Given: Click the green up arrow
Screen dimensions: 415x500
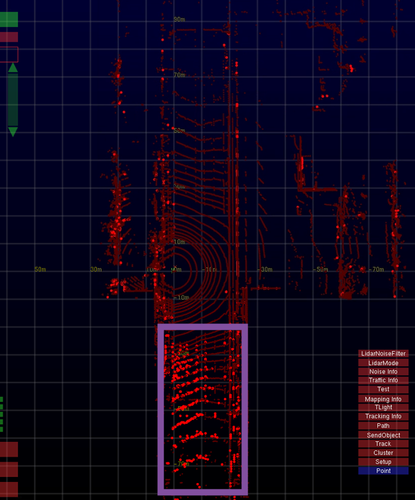Looking at the screenshot, I should (x=13, y=68).
